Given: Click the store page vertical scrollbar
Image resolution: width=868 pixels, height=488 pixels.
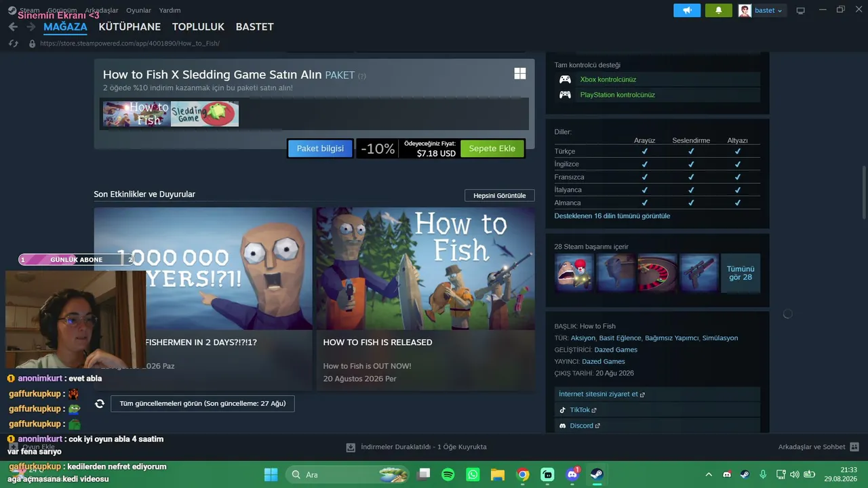Looking at the screenshot, I should tap(863, 192).
